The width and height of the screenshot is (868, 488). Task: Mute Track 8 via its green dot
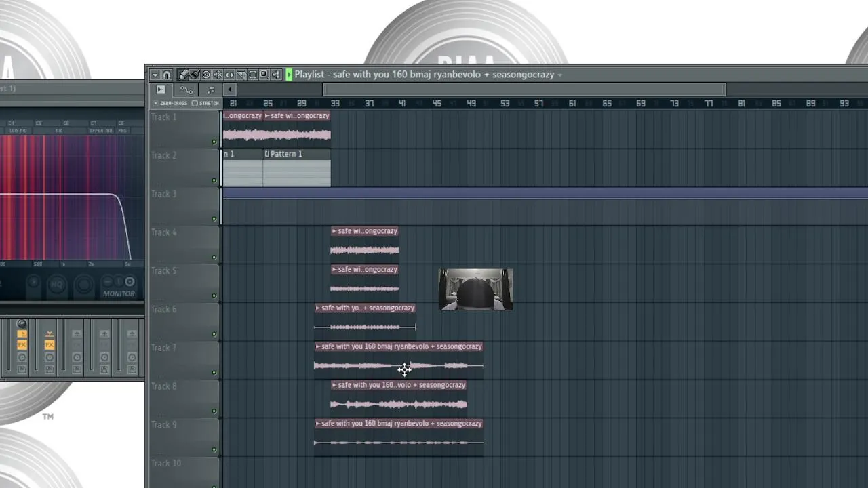pos(214,411)
